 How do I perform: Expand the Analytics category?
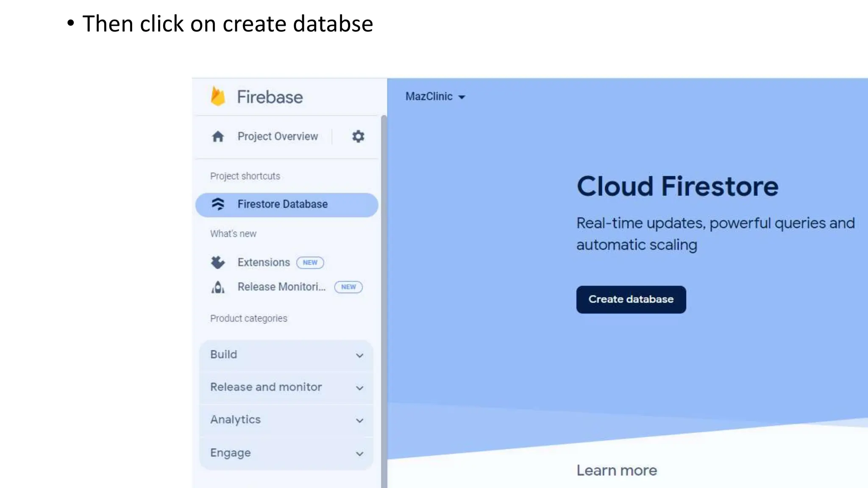pos(287,420)
